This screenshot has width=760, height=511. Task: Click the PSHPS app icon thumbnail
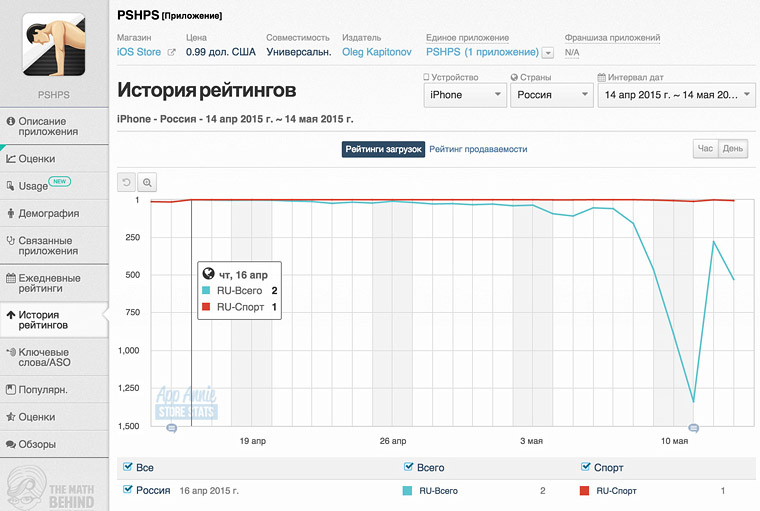[54, 43]
